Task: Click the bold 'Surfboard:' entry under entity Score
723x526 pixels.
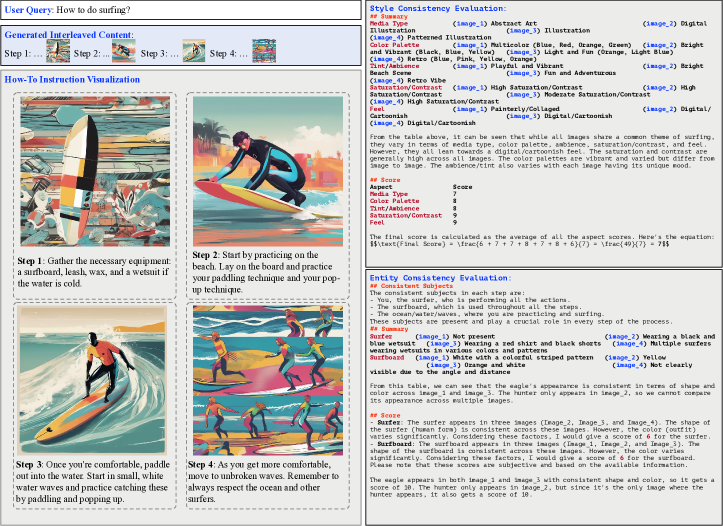Action: click(394, 444)
